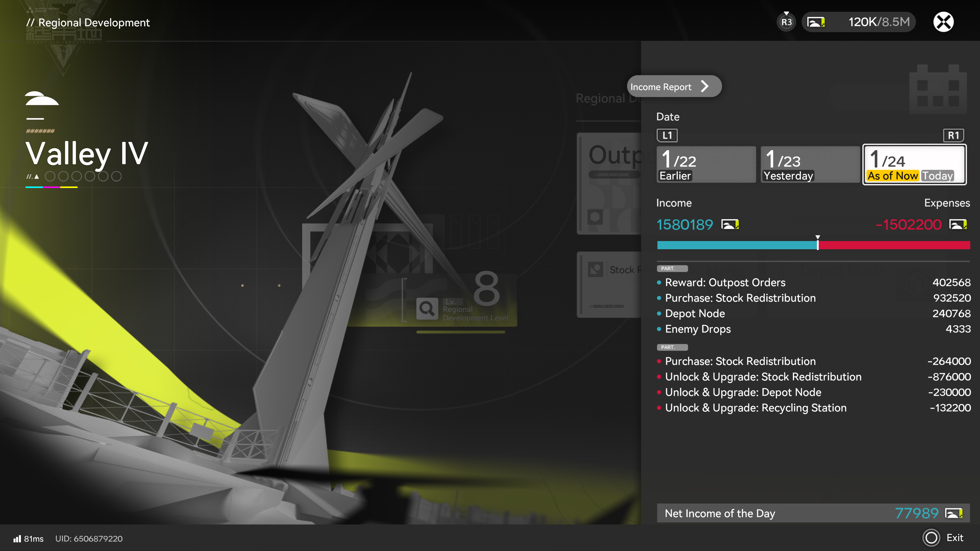Viewport: 980px width, 551px height.
Task: Click the last Valley IV level circle
Action: click(116, 177)
